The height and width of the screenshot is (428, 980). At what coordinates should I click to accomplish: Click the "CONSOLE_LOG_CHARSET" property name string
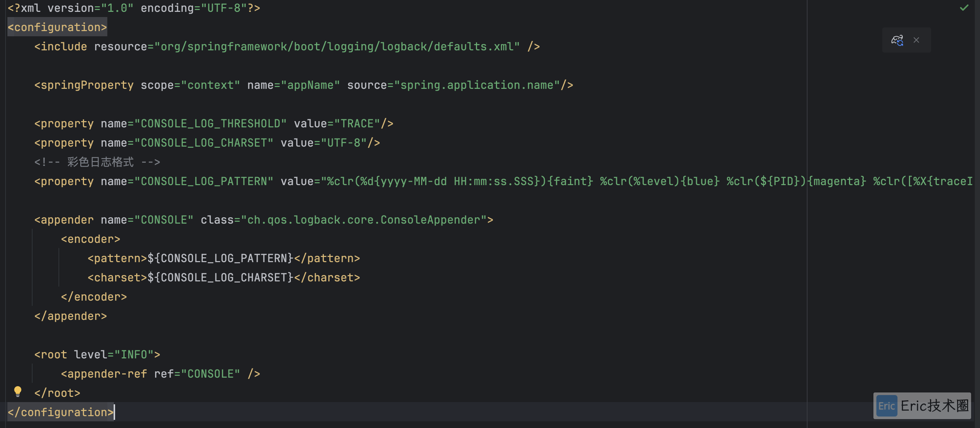point(204,143)
